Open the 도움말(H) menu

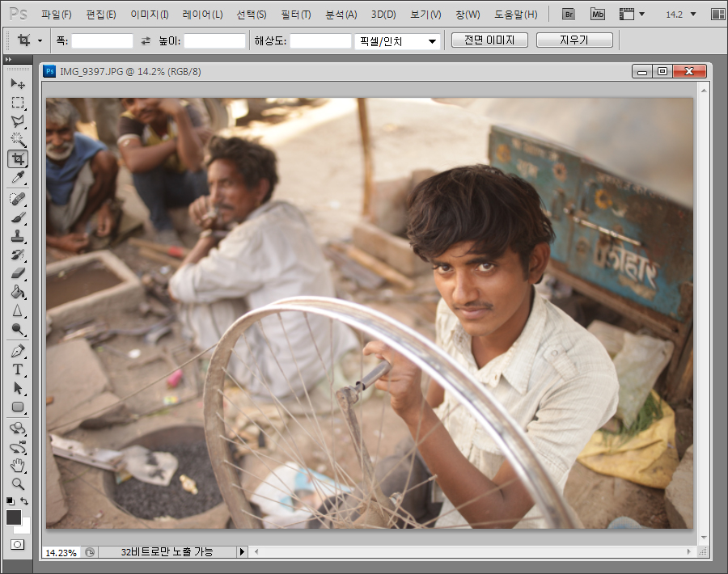tap(516, 15)
